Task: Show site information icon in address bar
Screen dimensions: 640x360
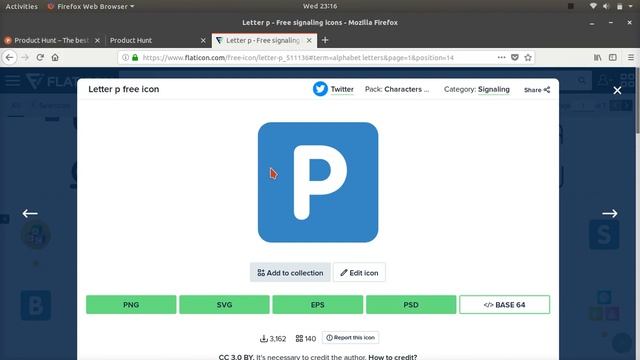Action: pyautogui.click(x=126, y=58)
